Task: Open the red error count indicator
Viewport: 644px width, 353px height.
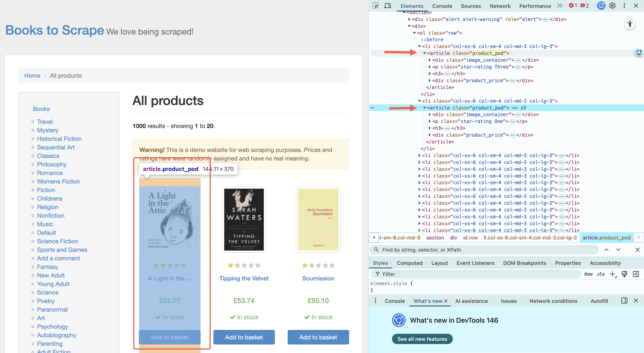Action: pyautogui.click(x=573, y=6)
